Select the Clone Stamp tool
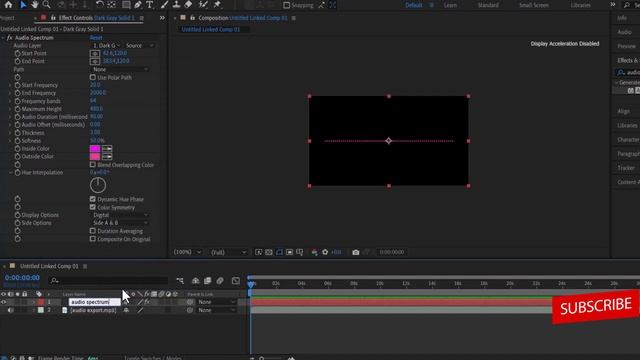The image size is (640, 360). (x=176, y=5)
